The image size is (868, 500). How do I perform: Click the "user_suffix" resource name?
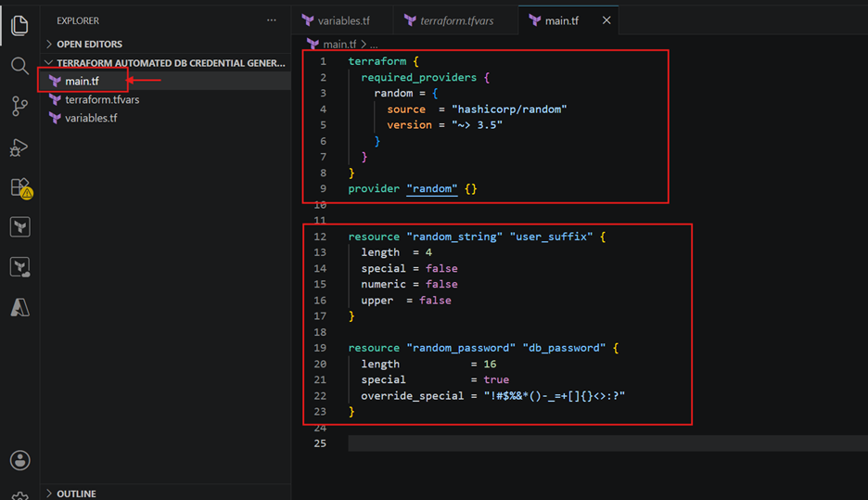tap(552, 237)
